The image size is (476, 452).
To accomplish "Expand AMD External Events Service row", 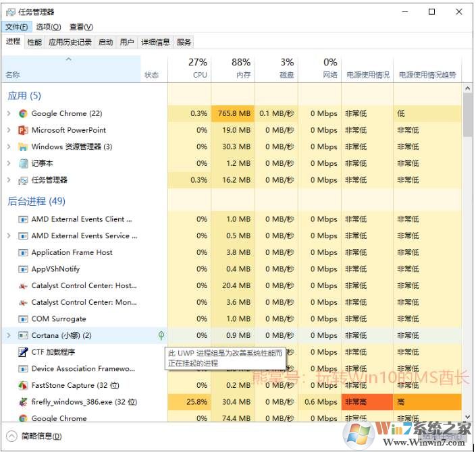I will tap(9, 236).
